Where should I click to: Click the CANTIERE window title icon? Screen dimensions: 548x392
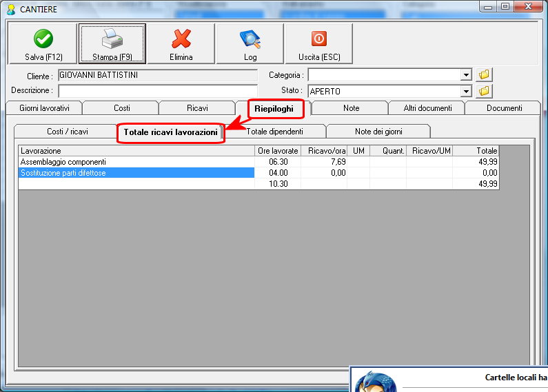tap(11, 9)
